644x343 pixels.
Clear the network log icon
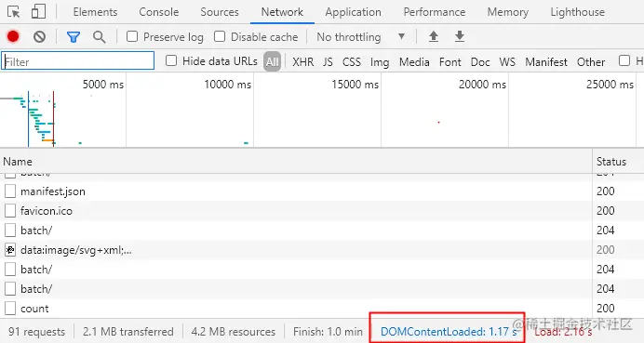(x=39, y=37)
